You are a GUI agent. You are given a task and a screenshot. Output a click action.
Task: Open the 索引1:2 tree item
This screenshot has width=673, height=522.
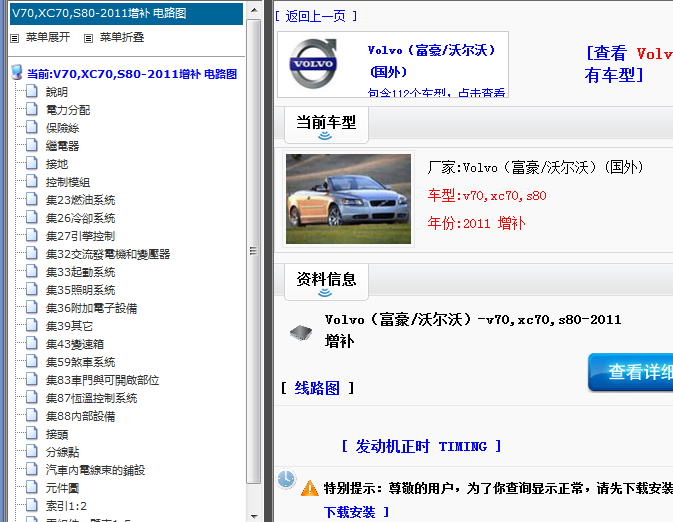(66, 506)
